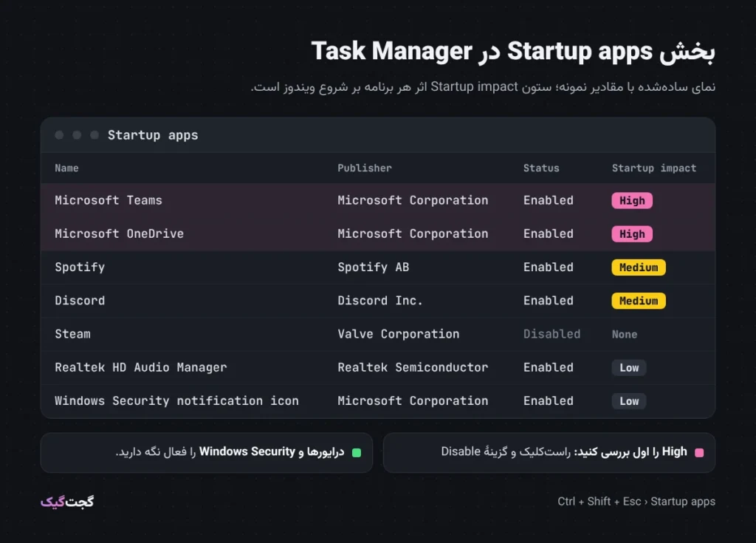The width and height of the screenshot is (756, 543).
Task: Click the High tip card text
Action: 563,452
